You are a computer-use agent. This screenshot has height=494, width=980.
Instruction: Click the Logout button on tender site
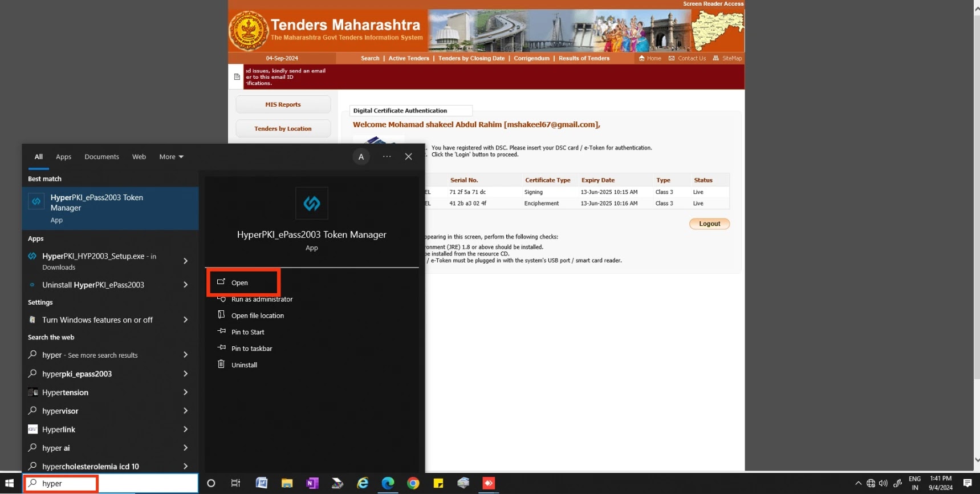click(x=709, y=224)
